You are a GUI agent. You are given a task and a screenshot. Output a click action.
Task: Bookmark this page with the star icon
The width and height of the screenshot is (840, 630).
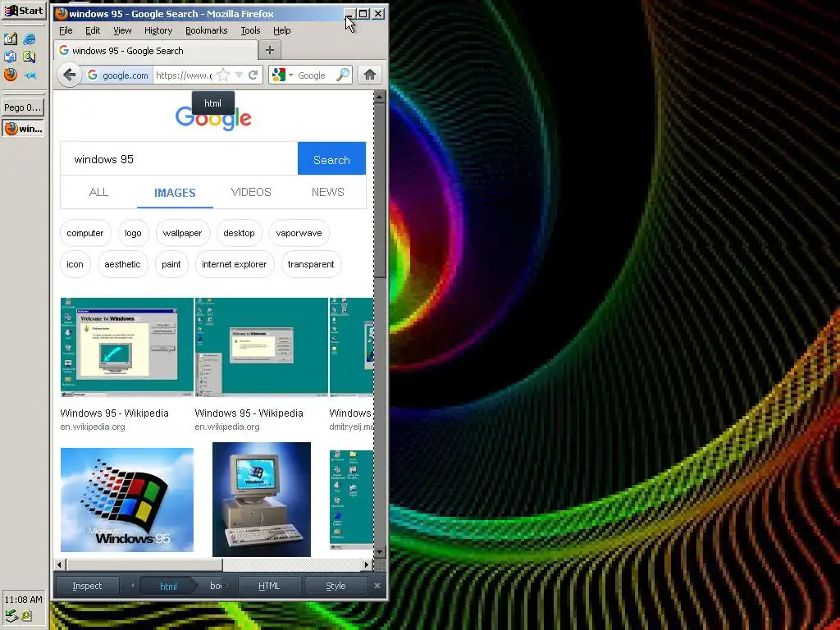[x=223, y=75]
